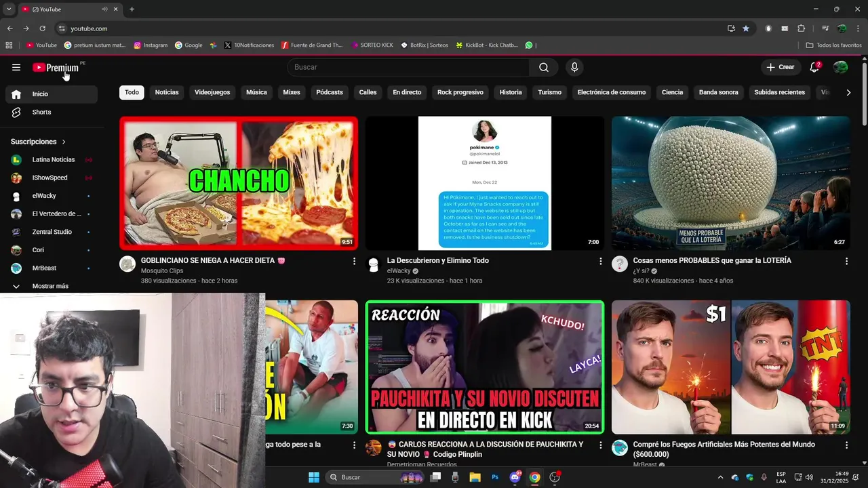Viewport: 868px width, 488px height.
Task: Open the Windows Start menu
Action: 314,477
